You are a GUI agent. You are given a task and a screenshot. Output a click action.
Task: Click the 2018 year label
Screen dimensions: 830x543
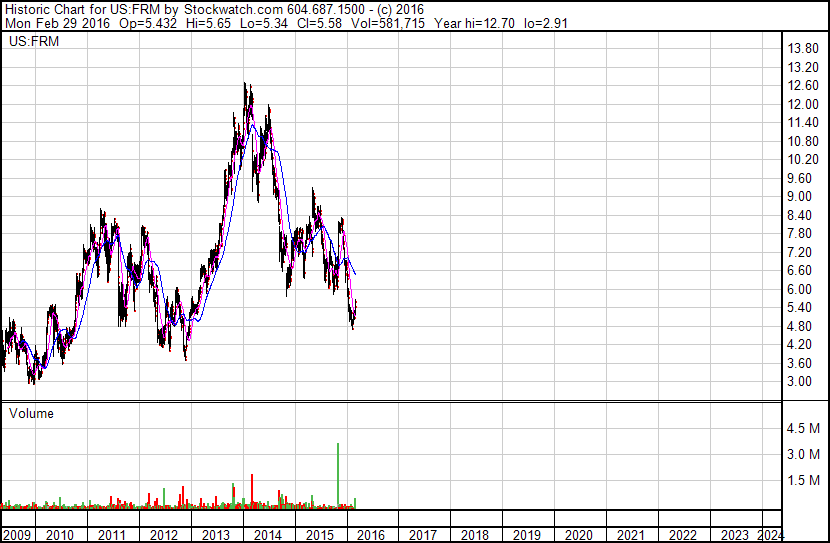(475, 535)
